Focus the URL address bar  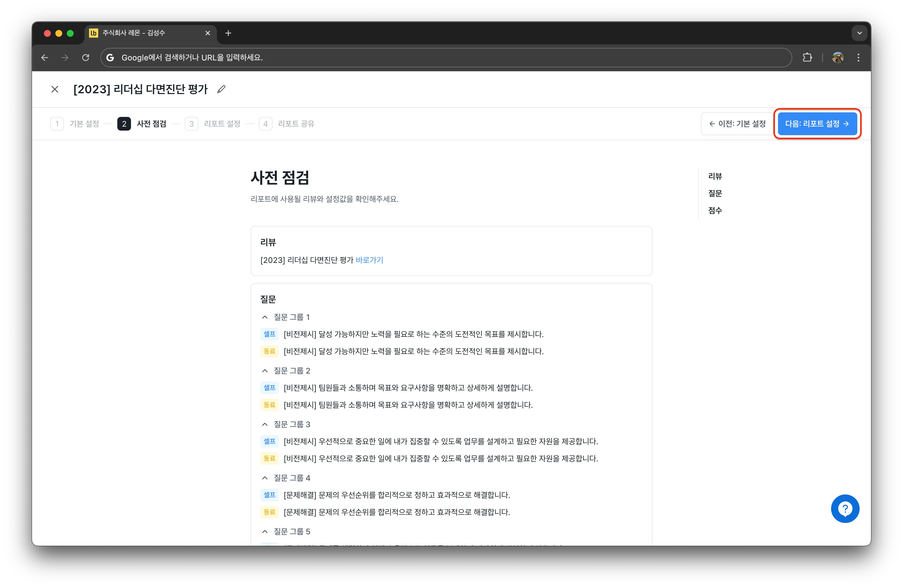point(446,58)
